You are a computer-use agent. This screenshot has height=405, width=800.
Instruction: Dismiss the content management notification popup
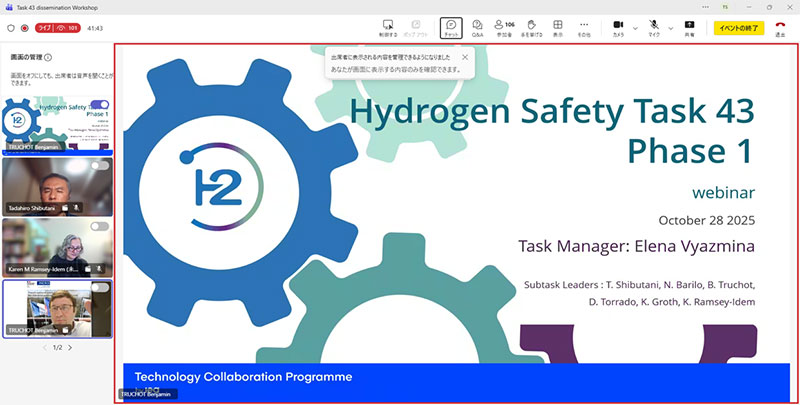pos(464,58)
